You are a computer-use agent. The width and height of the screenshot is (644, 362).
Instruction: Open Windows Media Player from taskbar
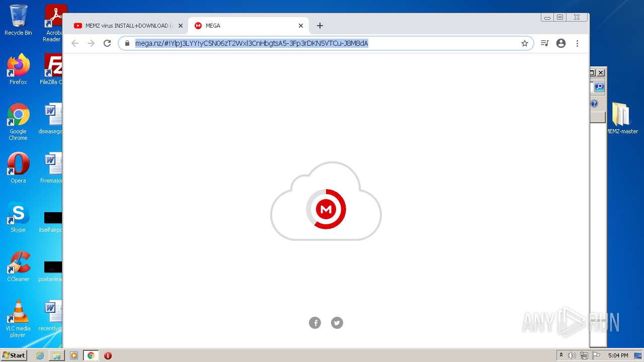click(x=74, y=355)
